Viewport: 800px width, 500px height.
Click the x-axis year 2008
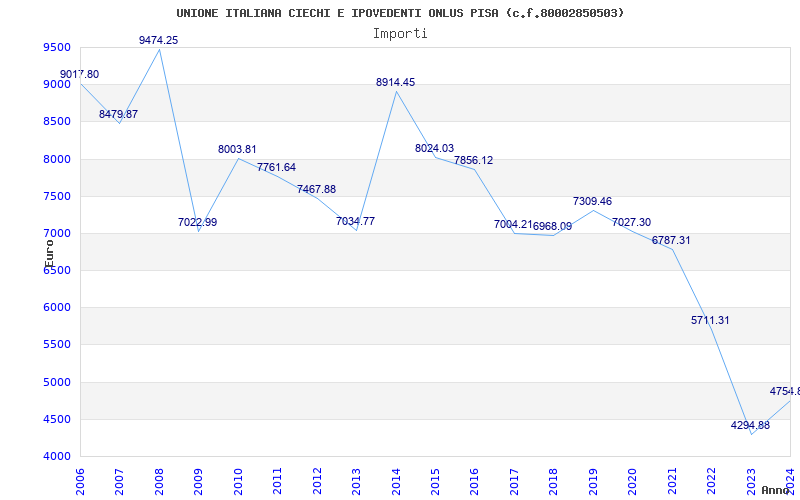159,481
